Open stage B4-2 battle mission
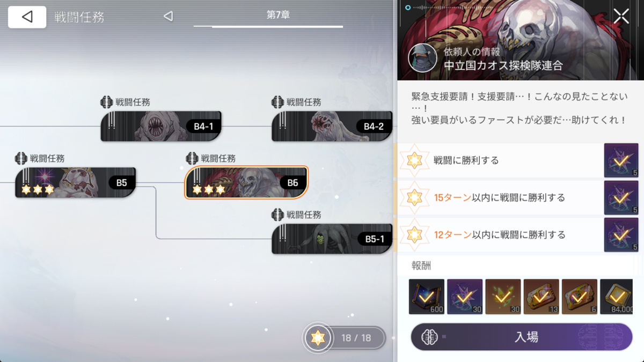This screenshot has height=362, width=644. coord(332,127)
